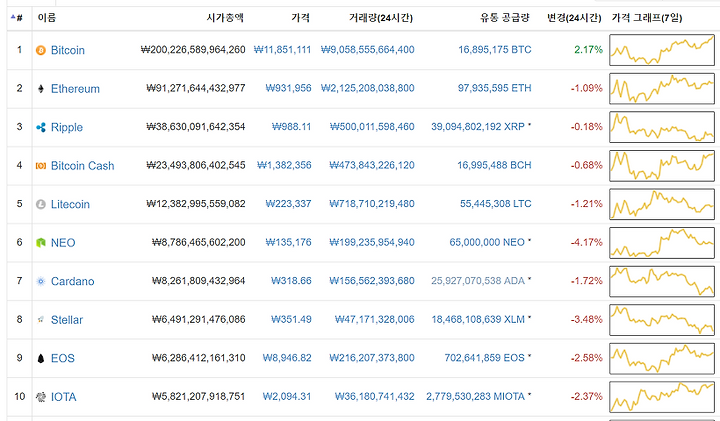This screenshot has width=720, height=421.
Task: Sort by rank using # column header
Action: point(17,18)
